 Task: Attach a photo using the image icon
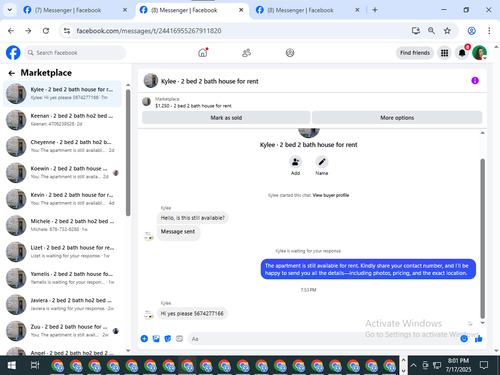pos(156,339)
